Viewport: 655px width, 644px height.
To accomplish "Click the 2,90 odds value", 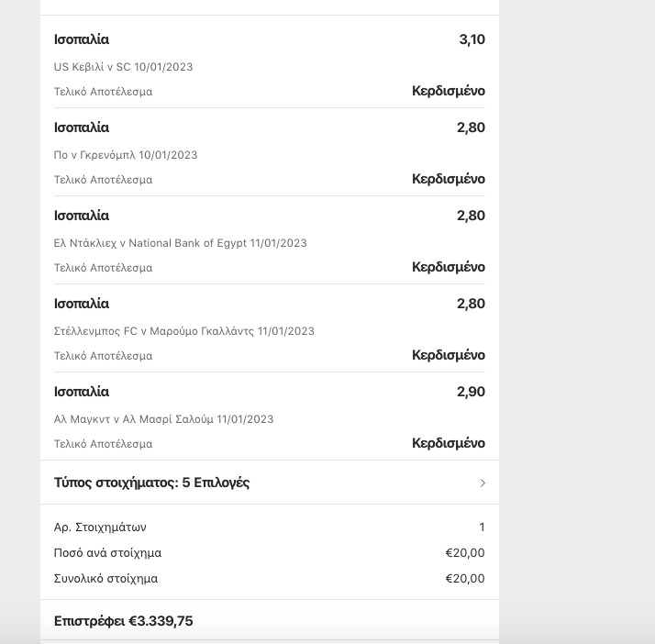I will pos(471,392).
